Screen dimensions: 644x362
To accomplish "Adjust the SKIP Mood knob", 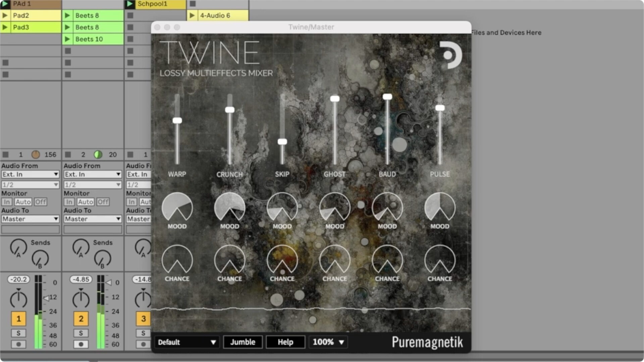I will pyautogui.click(x=282, y=207).
